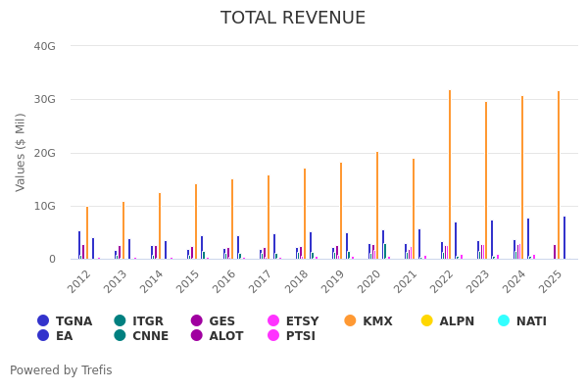
Task: Click the 40G y-axis tick label
Action: 44,46
